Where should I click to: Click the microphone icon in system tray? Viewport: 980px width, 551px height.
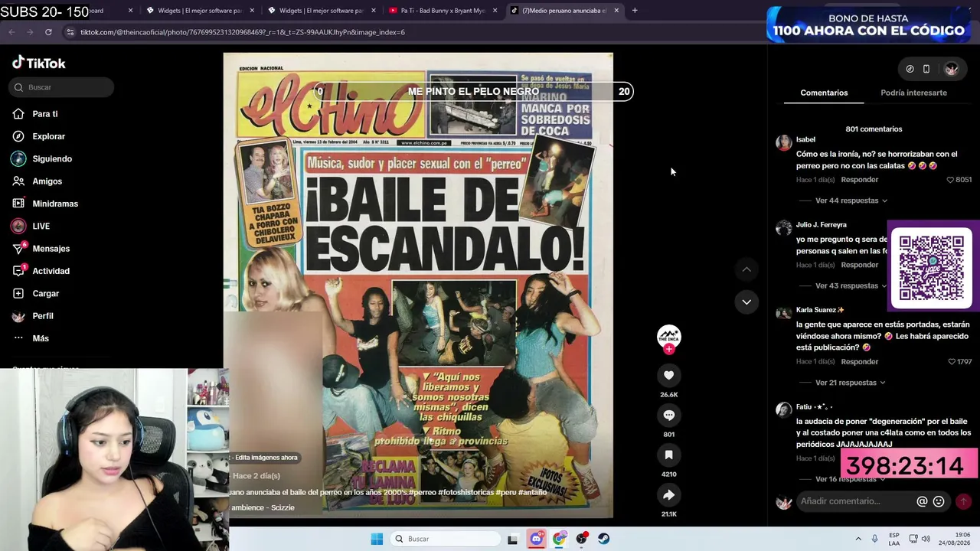(x=875, y=539)
